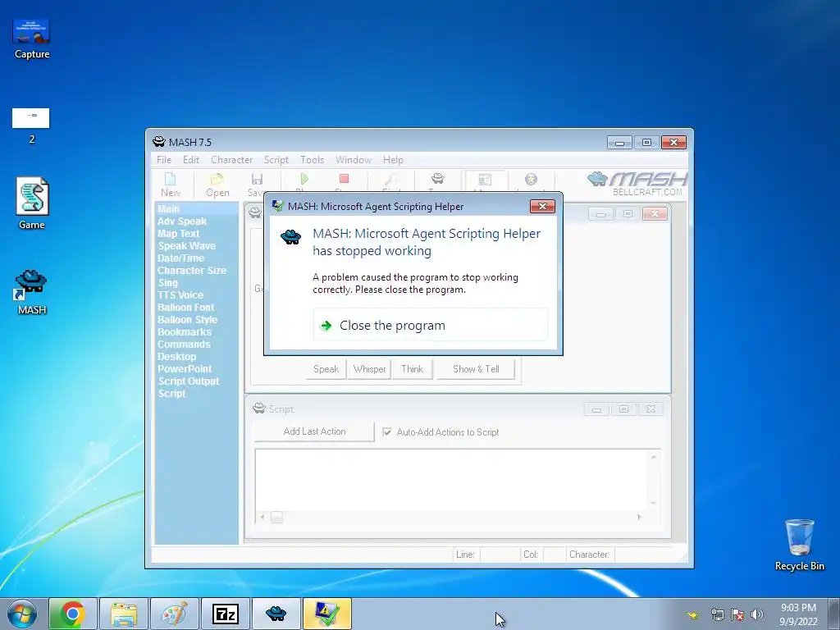
Task: Select Speak Wave in the sidebar
Action: click(186, 246)
